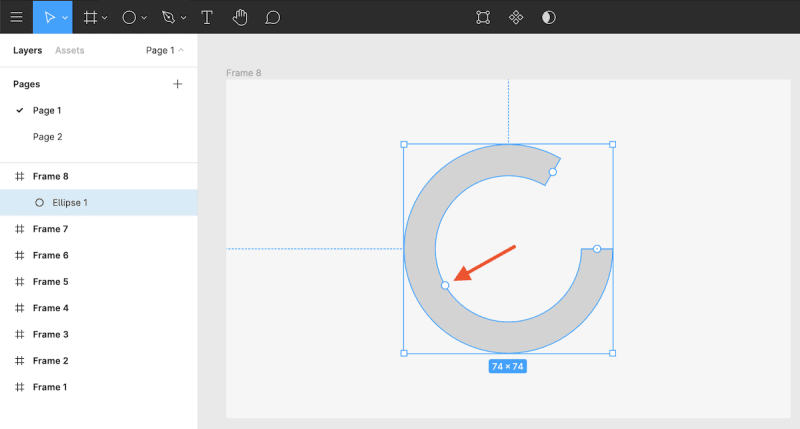Select the Text tool

[207, 17]
